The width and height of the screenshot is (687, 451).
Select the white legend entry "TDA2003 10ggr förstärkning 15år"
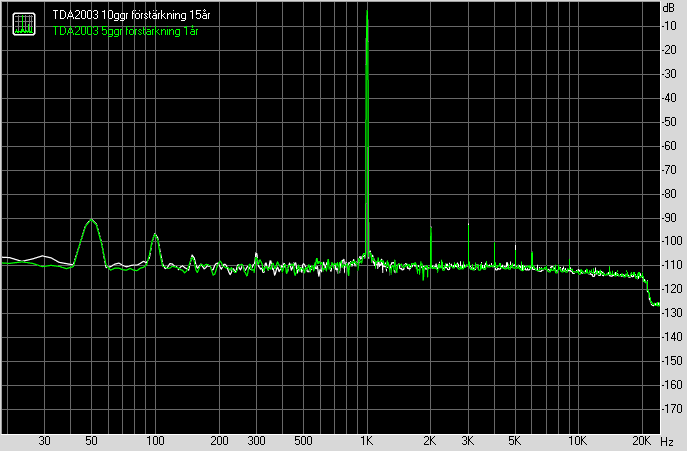tap(131, 15)
